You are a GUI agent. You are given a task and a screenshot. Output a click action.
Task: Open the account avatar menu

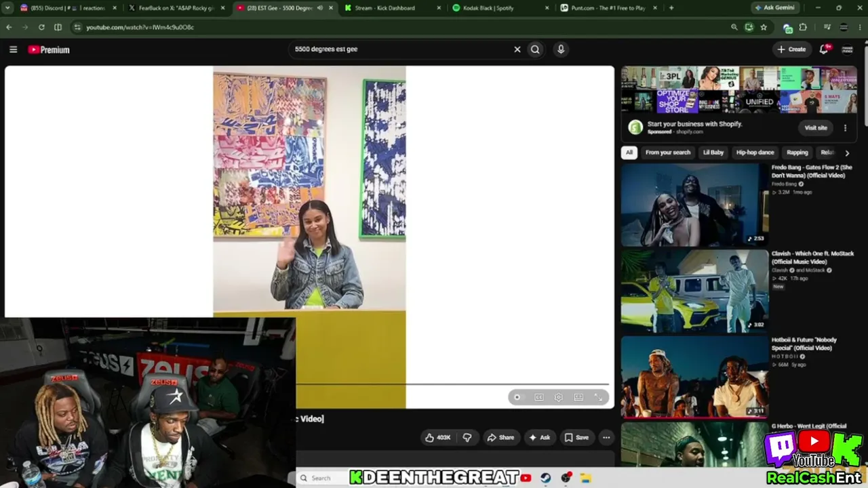pos(847,49)
